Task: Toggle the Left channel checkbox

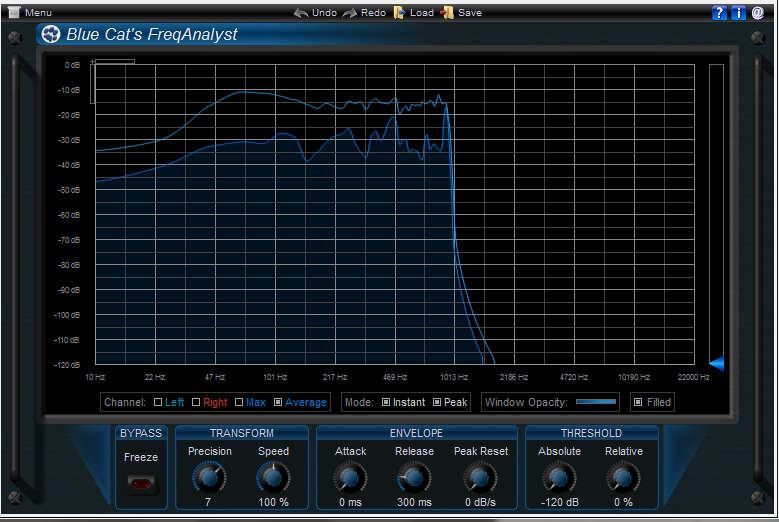Action: click(x=158, y=402)
